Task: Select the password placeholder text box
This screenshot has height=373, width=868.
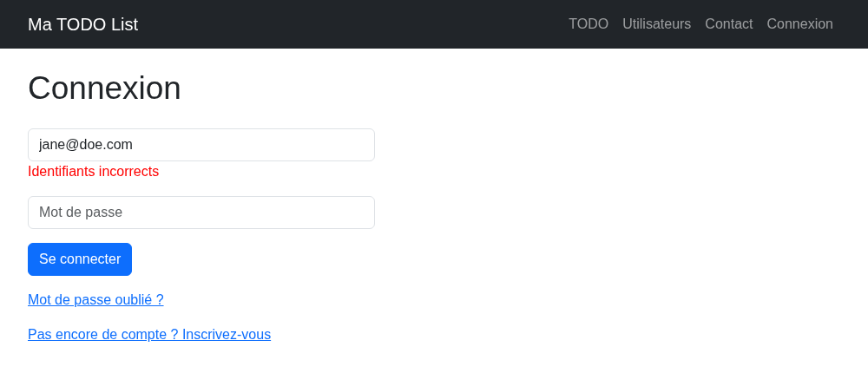Action: [201, 213]
